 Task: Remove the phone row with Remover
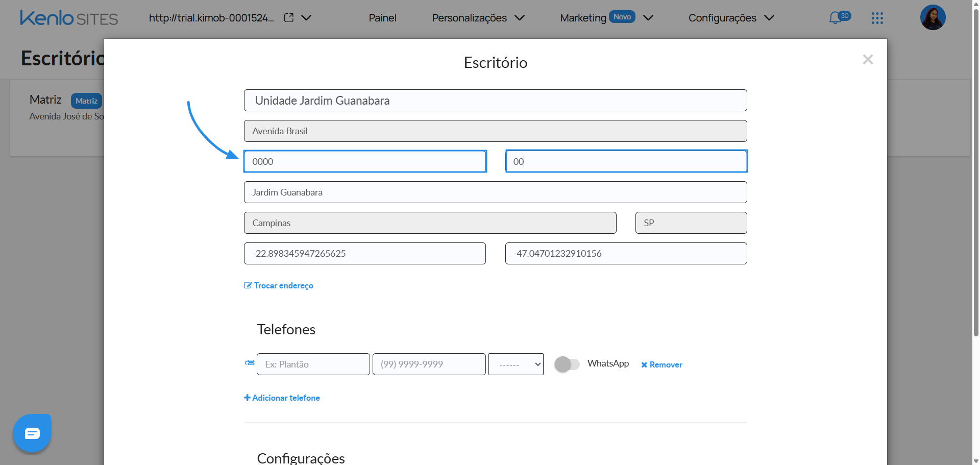pos(661,364)
